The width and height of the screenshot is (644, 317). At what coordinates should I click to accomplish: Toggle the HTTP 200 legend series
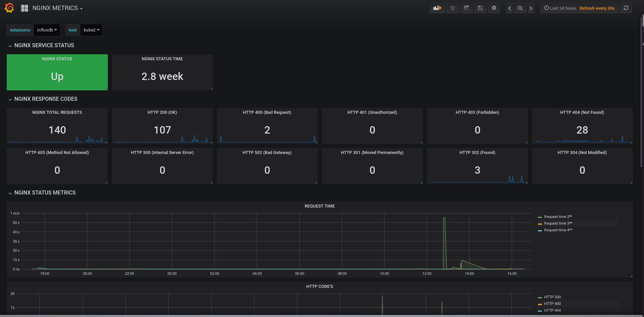pos(553,297)
